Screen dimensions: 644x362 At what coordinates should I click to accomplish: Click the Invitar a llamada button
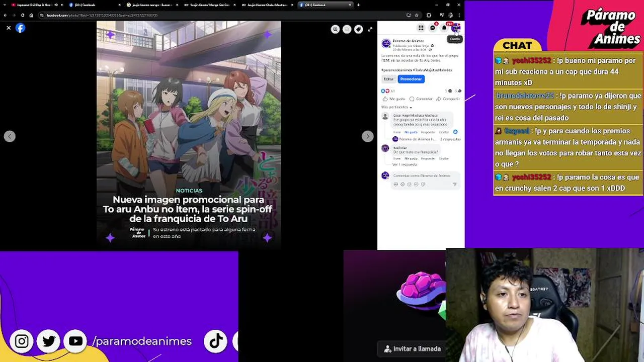click(x=413, y=348)
